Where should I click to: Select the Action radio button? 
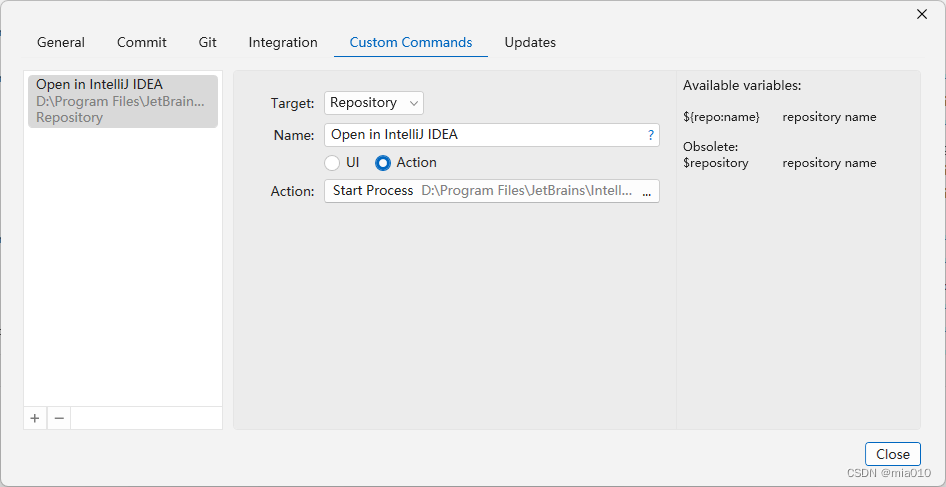(x=383, y=163)
